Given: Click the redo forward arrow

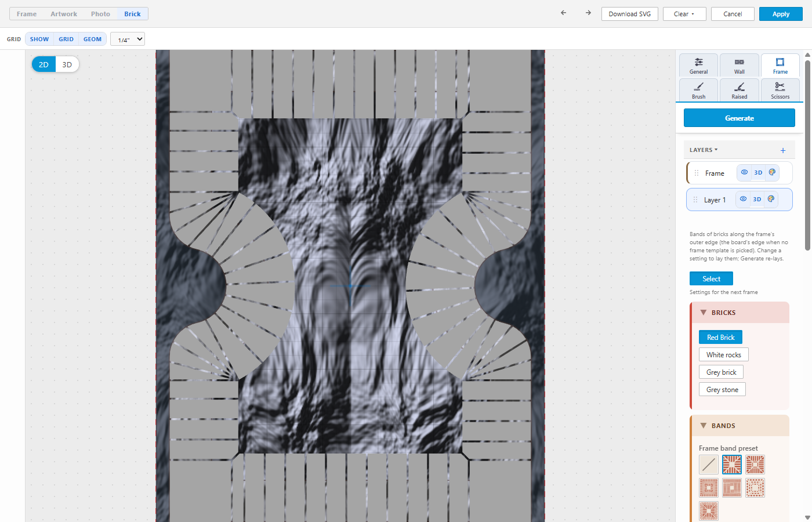Looking at the screenshot, I should click(x=588, y=13).
